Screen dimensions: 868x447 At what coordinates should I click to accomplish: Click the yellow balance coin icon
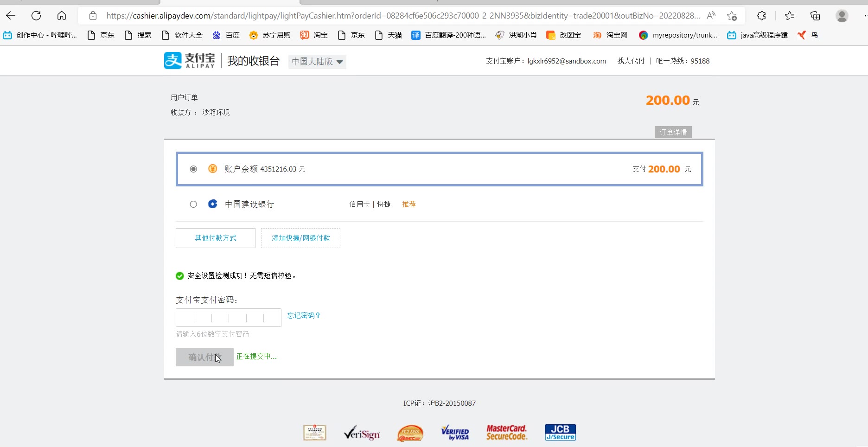click(212, 169)
